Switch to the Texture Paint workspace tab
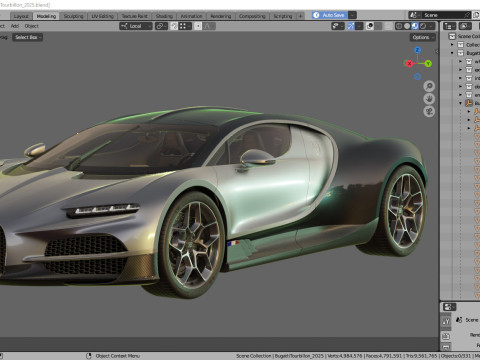This screenshot has height=360, width=480. point(134,16)
